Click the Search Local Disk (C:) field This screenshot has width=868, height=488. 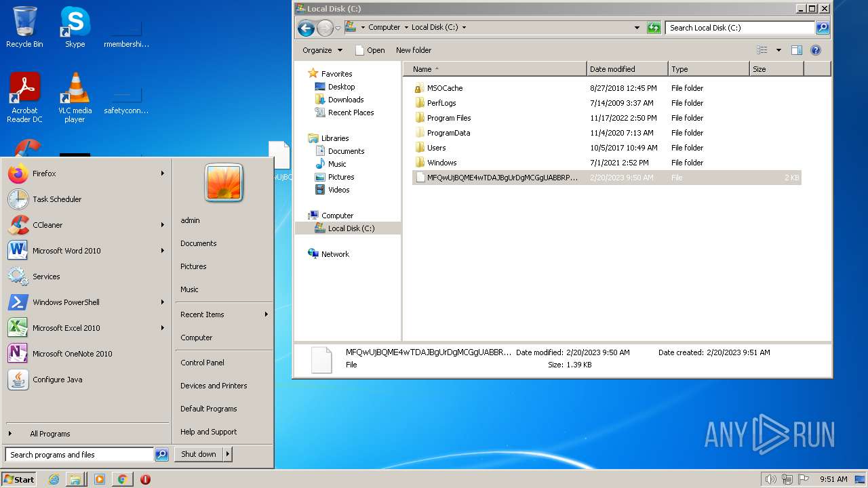coord(740,28)
